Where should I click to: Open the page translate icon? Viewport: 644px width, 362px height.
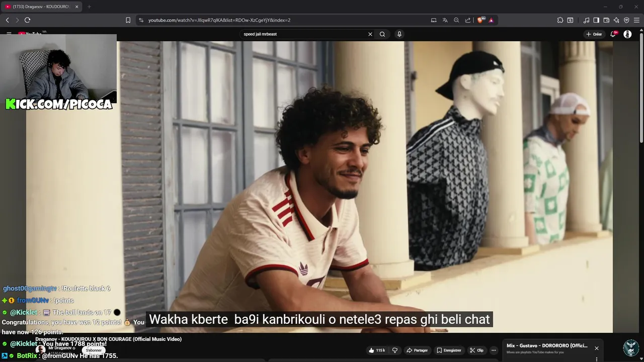coord(445,20)
